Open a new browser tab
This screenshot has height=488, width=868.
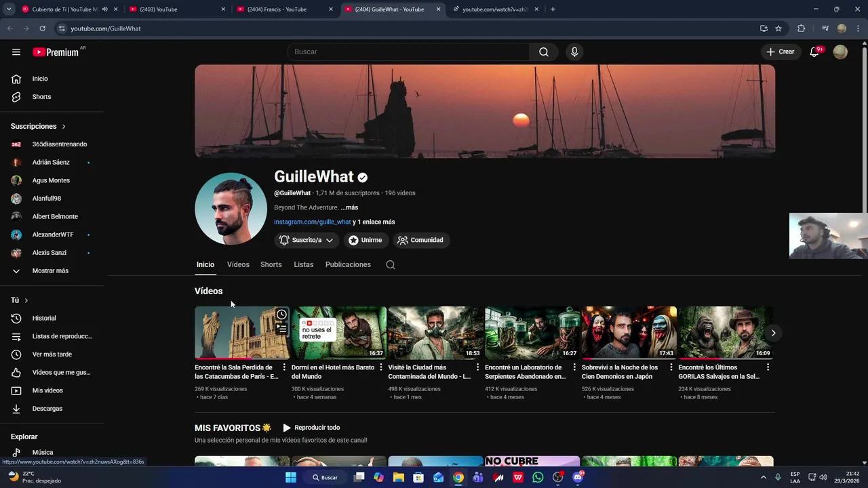(553, 9)
